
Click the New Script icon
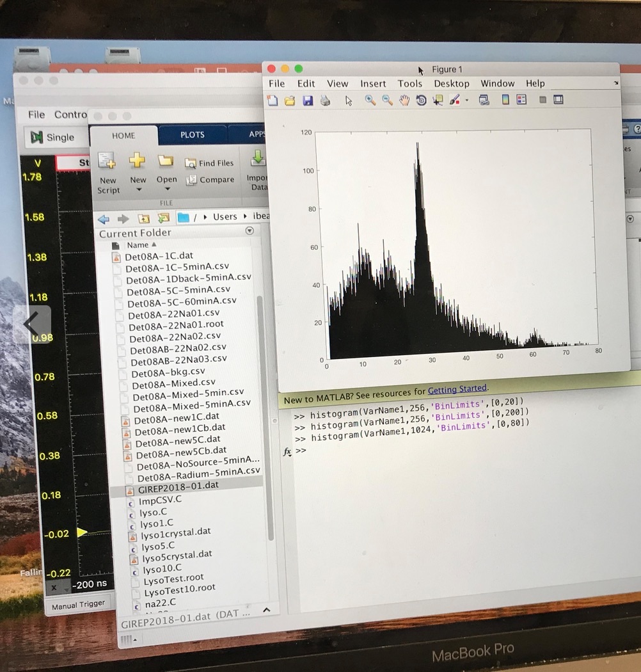coord(107,172)
